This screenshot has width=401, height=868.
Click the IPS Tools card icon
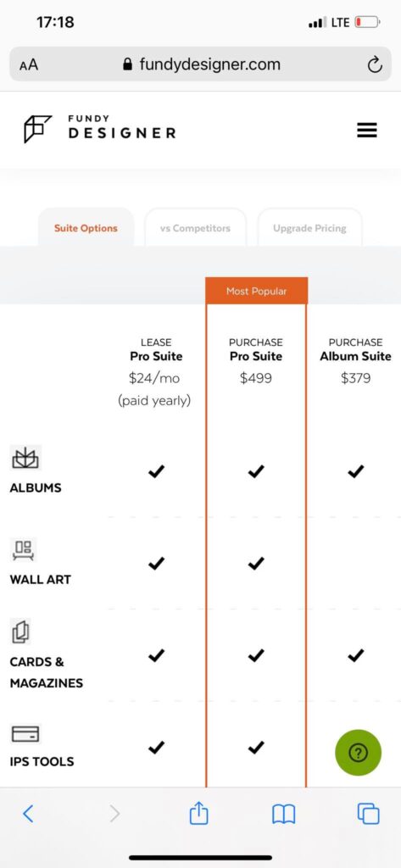point(25,734)
